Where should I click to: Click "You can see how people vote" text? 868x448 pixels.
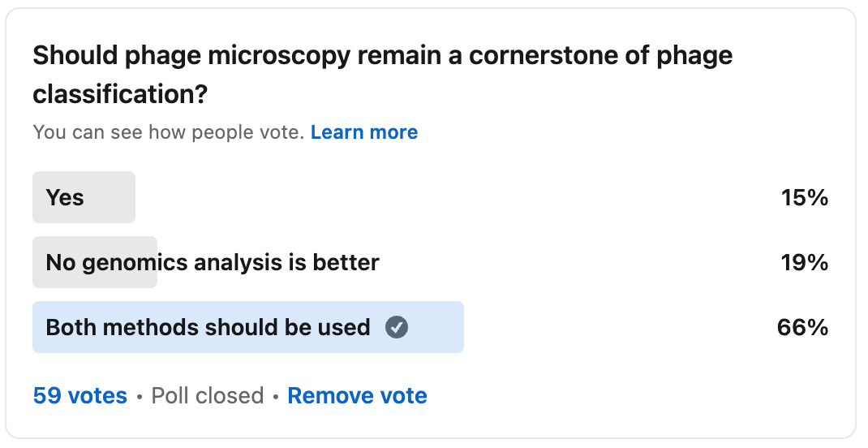click(x=168, y=132)
